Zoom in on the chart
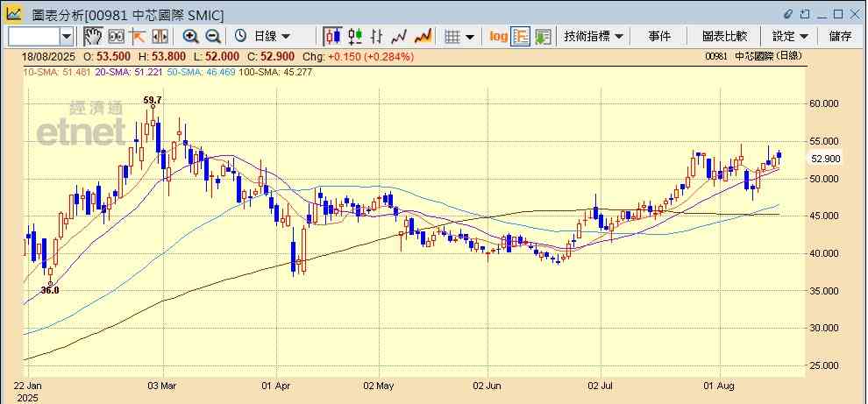The image size is (868, 404). tap(190, 37)
